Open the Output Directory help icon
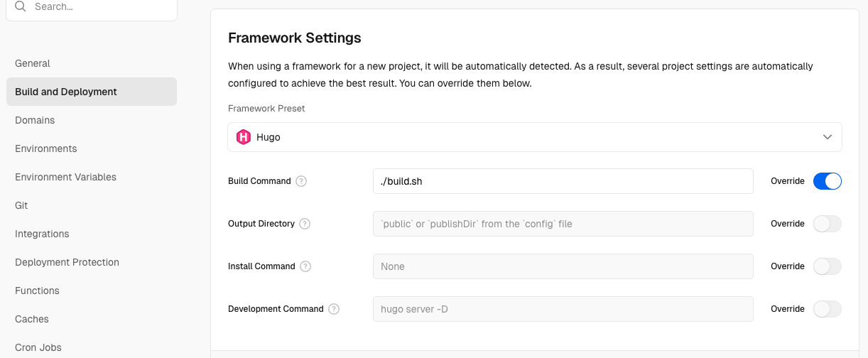 tap(305, 224)
